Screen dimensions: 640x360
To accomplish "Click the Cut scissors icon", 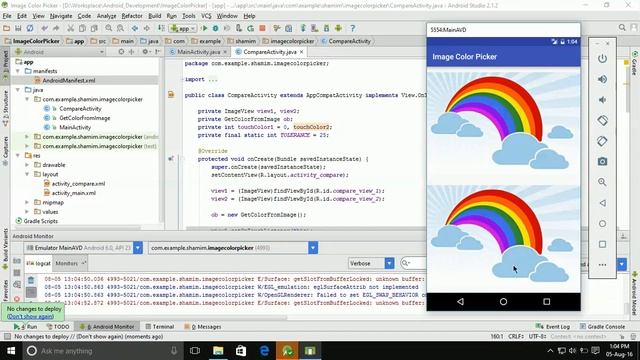I will [x=71, y=28].
